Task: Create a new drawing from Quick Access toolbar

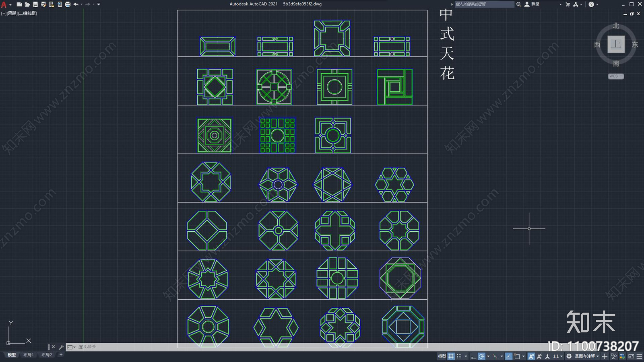Action: [x=19, y=4]
